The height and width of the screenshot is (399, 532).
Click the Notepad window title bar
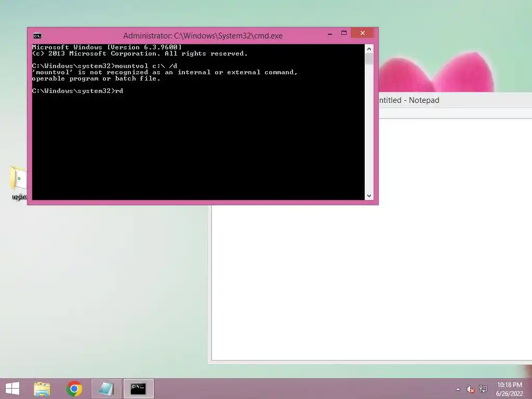click(x=455, y=100)
